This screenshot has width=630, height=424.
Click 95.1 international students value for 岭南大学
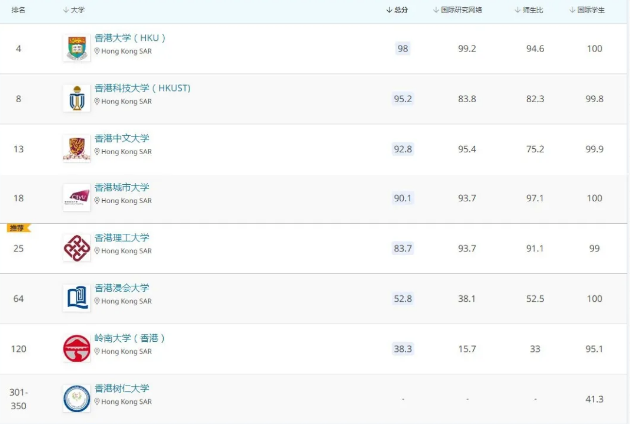(x=594, y=349)
